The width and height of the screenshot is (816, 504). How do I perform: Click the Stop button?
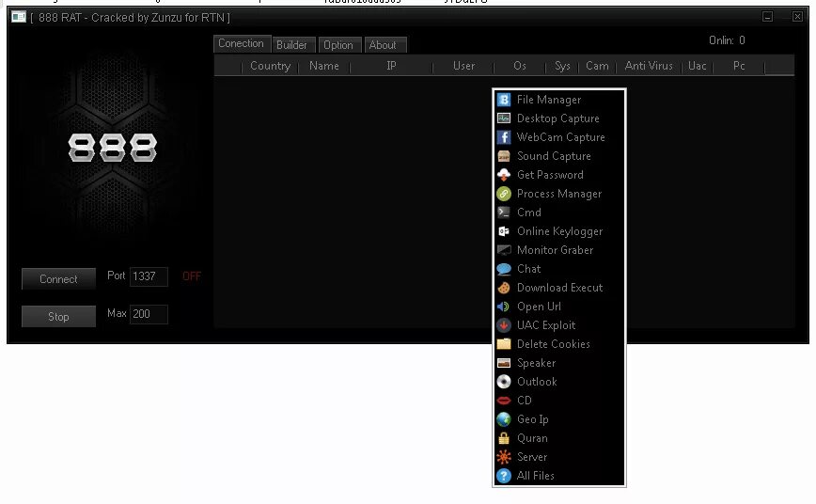point(58,317)
